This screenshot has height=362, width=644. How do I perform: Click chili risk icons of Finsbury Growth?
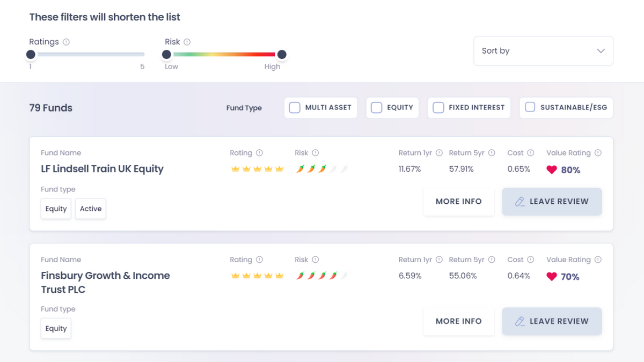321,276
